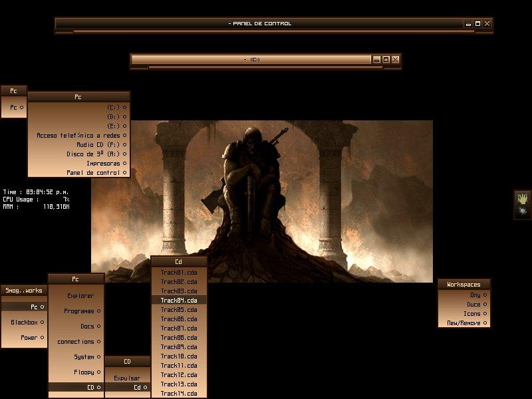Maximize the Panel de Control window
Viewport: 532px width, 399px height.
(477, 24)
